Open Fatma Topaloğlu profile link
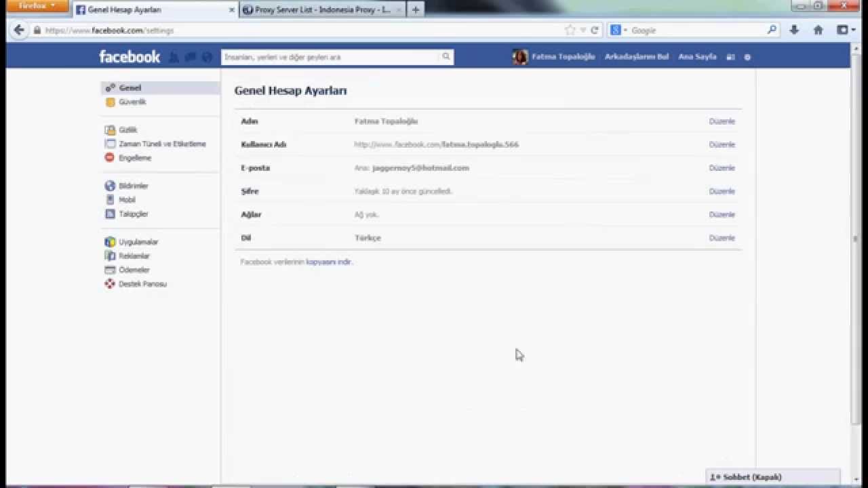The image size is (868, 488). [563, 57]
